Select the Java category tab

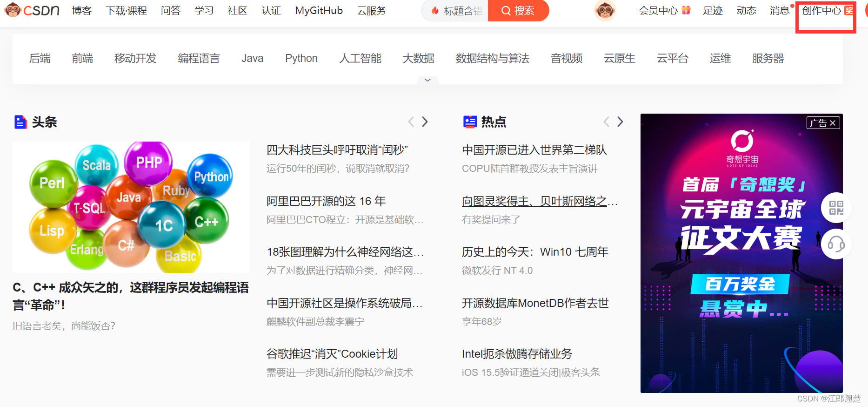pos(252,58)
